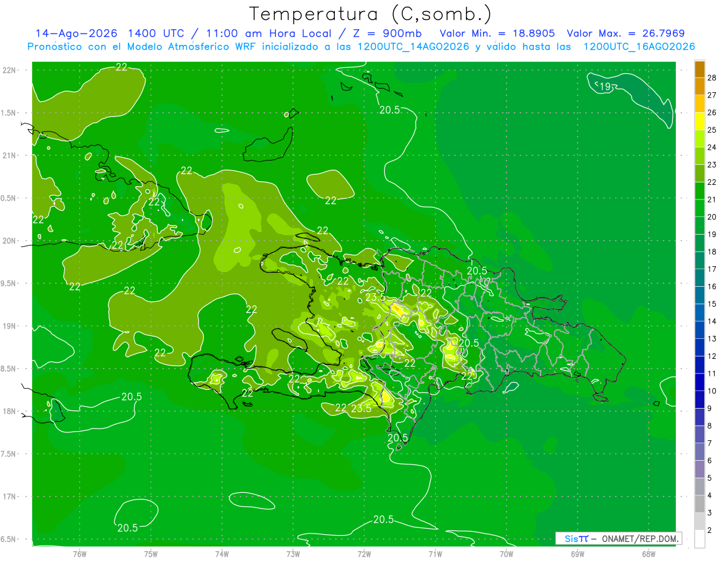
Task: Select the green swatch between 20 and 21
Action: pos(699,209)
